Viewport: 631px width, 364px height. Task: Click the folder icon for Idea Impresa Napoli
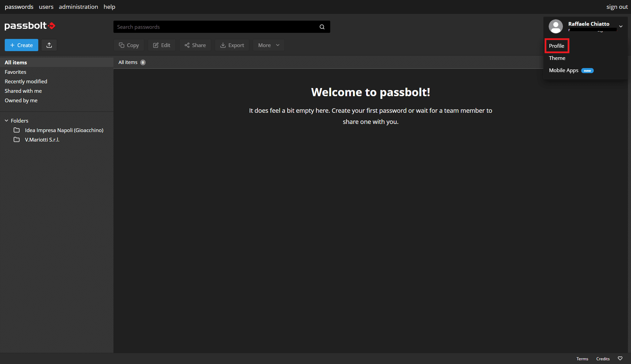point(17,130)
